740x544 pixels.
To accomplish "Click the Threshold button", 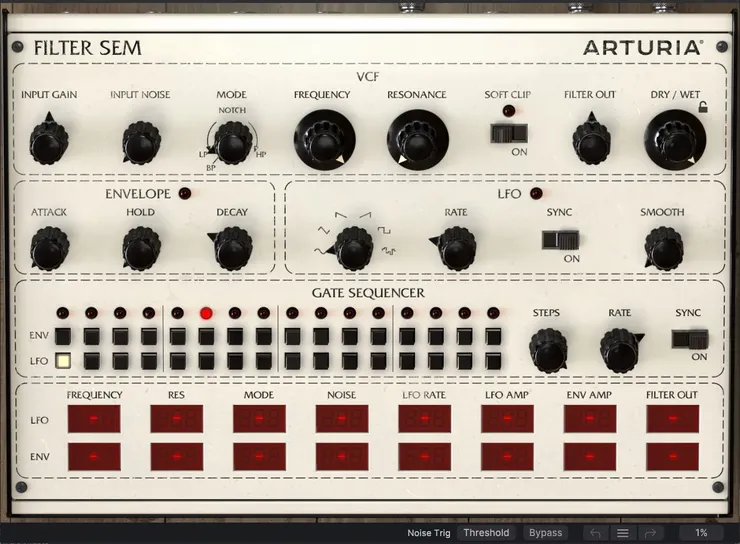I will [486, 533].
